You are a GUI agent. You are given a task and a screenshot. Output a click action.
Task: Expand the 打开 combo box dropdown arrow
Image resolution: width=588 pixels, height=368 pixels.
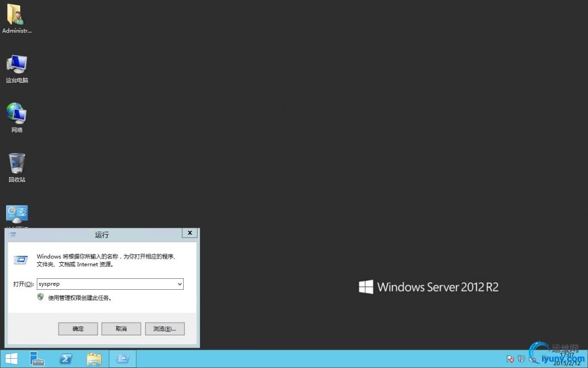180,284
